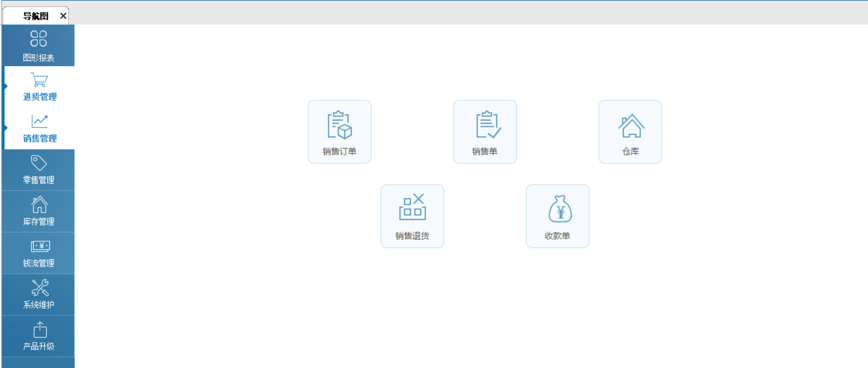Open the 销售单 tile
The image size is (868, 368).
click(485, 132)
